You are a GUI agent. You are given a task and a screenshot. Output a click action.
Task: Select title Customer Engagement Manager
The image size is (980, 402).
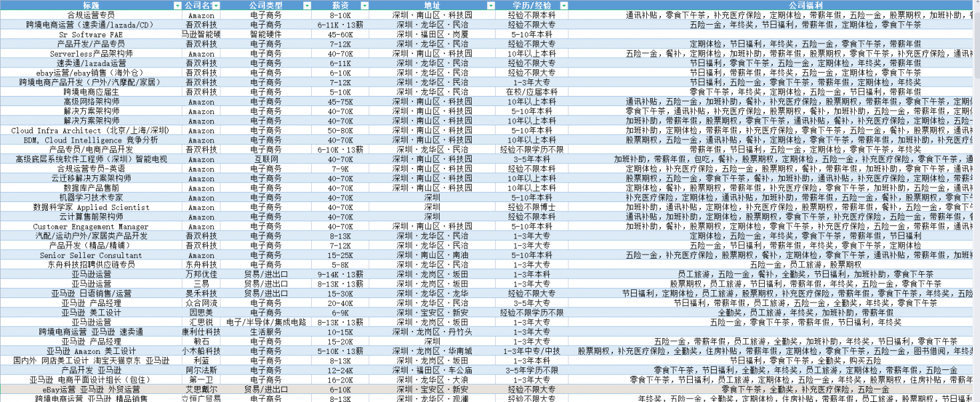(x=91, y=227)
